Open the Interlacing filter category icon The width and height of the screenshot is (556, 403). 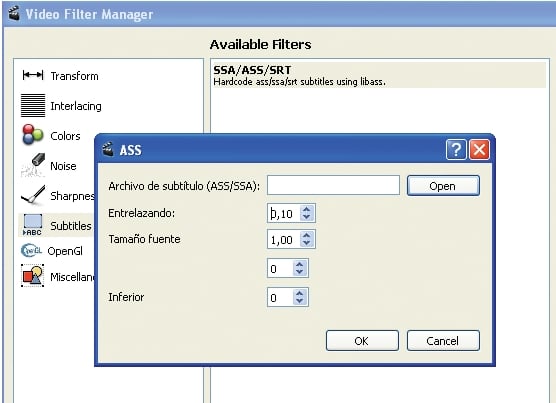point(33,105)
